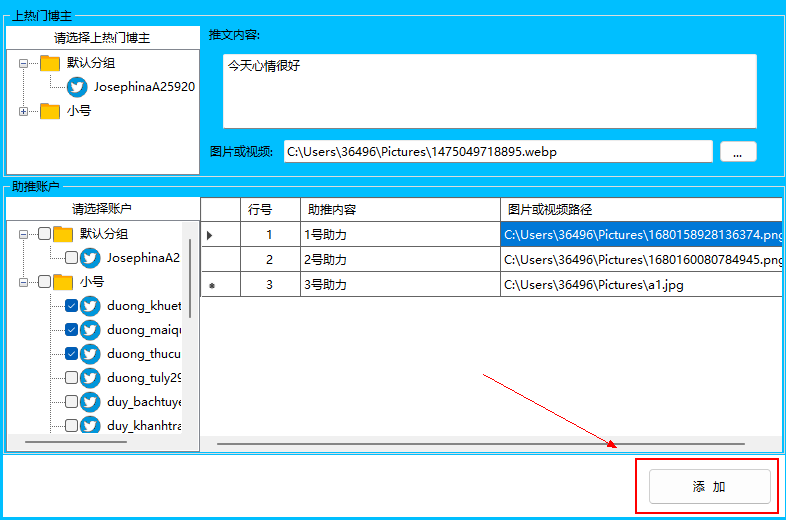786x520 pixels.
Task: Click Twitter icon next to duong_thucu account
Action: [90, 354]
